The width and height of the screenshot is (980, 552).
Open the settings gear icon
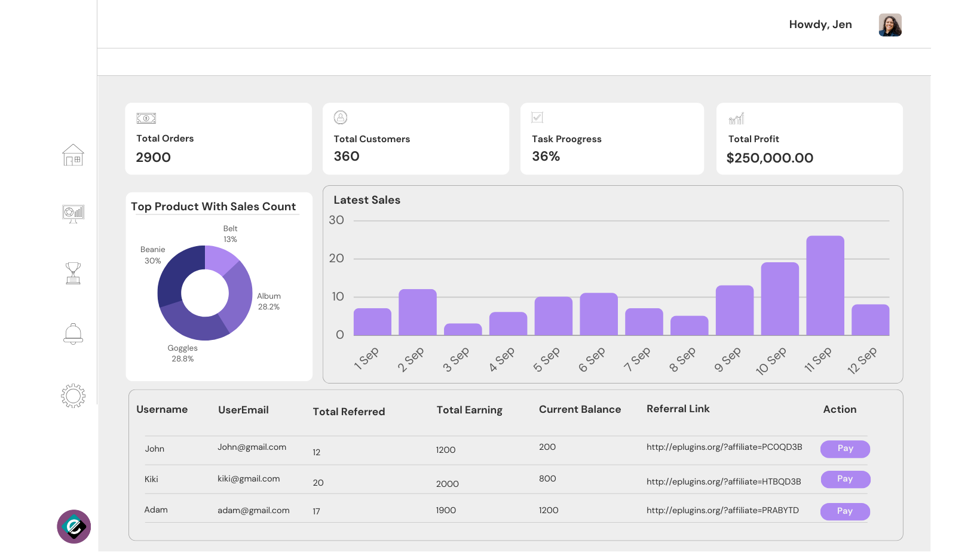(x=73, y=395)
